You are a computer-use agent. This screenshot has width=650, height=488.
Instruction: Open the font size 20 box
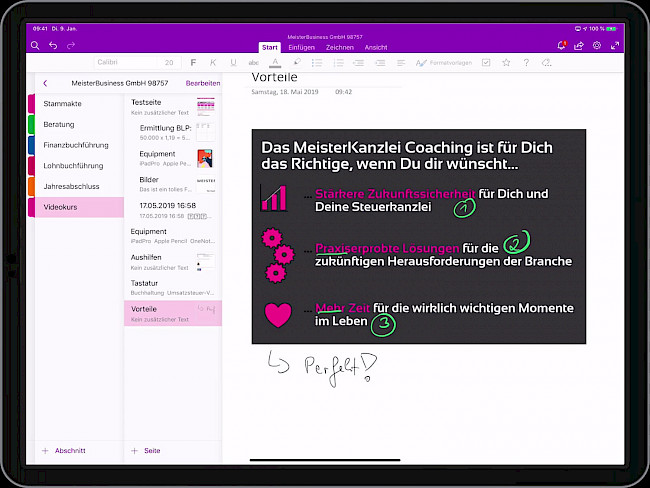pos(169,62)
